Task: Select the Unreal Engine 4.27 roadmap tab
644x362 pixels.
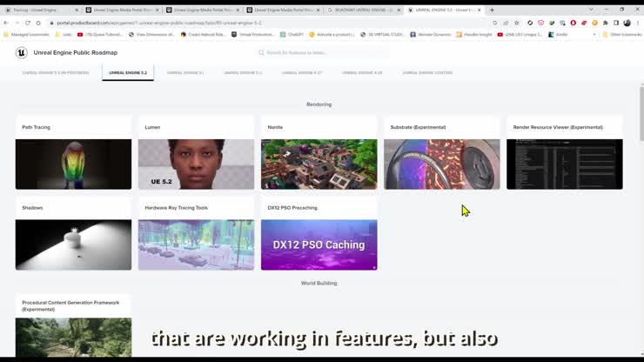Action: tap(302, 73)
